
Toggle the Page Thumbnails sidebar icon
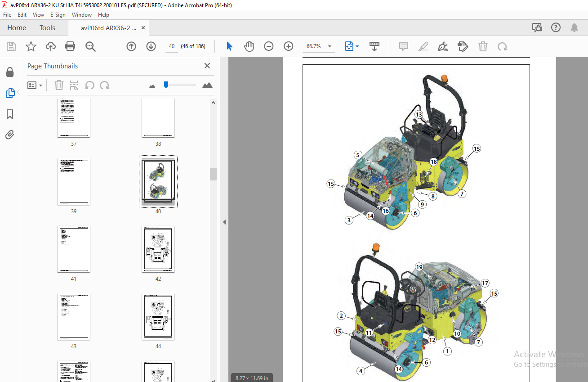(10, 93)
